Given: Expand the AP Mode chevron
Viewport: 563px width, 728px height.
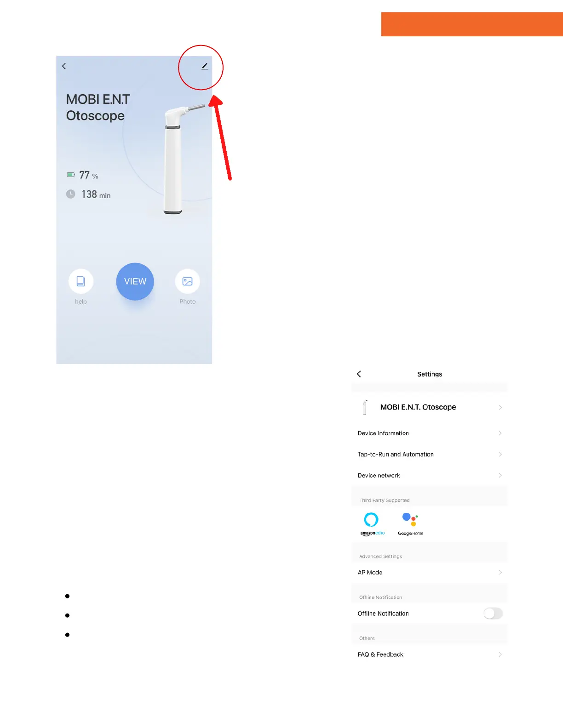Looking at the screenshot, I should (x=500, y=572).
